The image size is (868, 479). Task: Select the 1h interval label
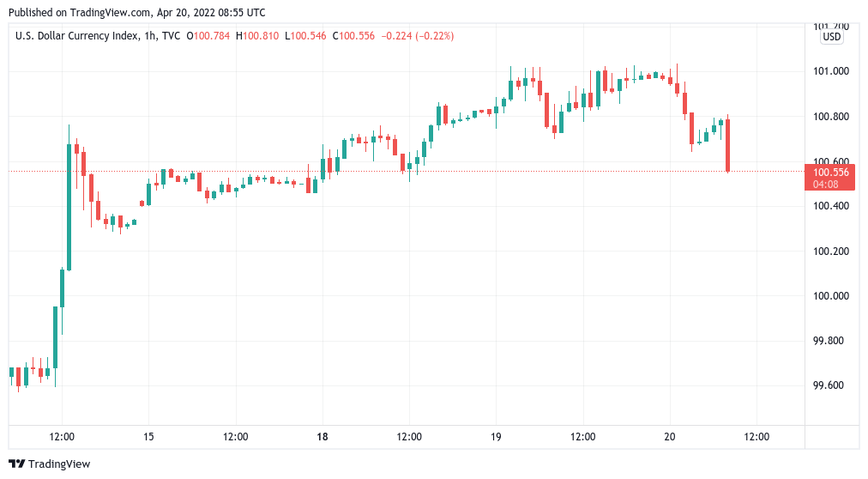pos(147,36)
